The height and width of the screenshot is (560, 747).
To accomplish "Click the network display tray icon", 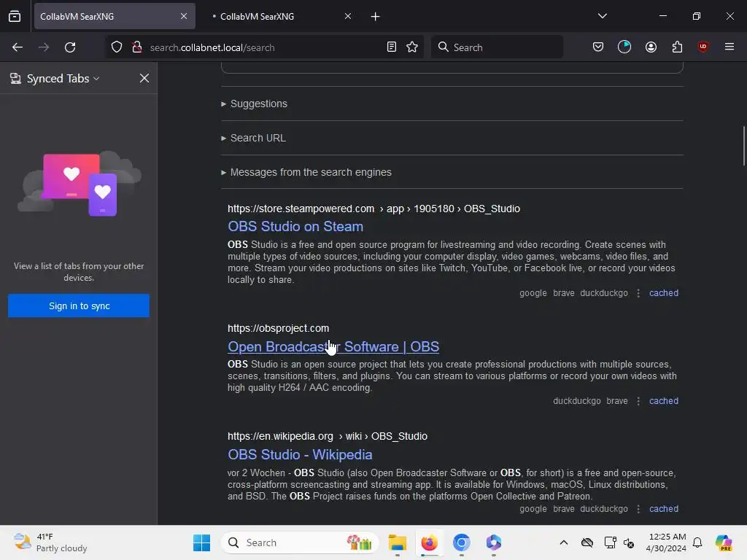I will point(610,542).
